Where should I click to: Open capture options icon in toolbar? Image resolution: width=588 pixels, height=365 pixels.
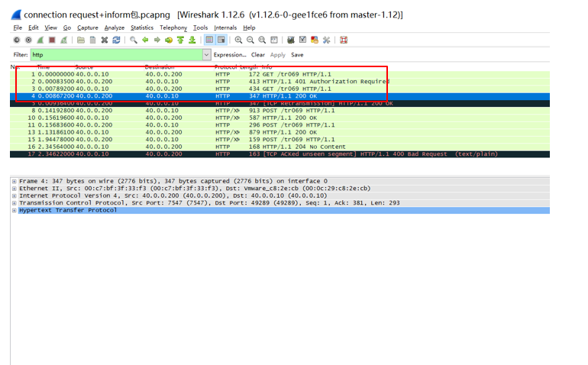click(x=28, y=40)
